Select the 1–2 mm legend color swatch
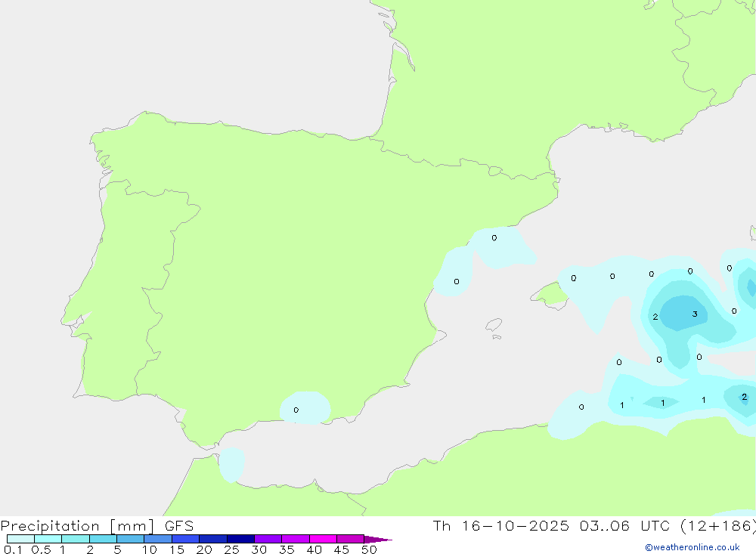This screenshot has width=756, height=554. 75,539
